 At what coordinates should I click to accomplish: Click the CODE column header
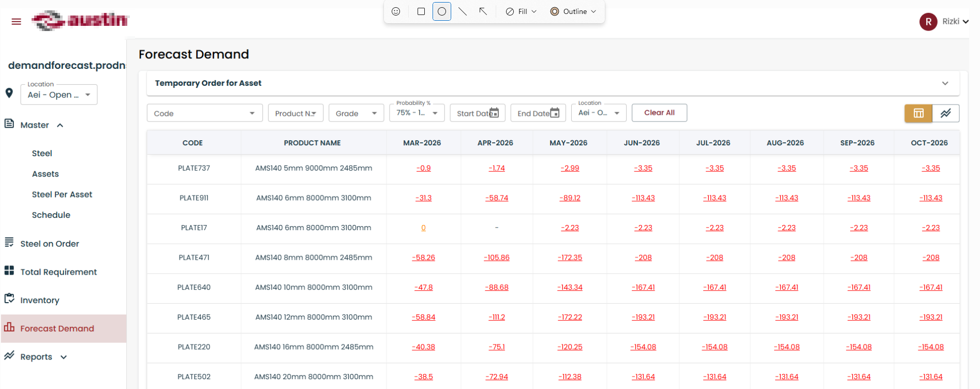point(192,143)
